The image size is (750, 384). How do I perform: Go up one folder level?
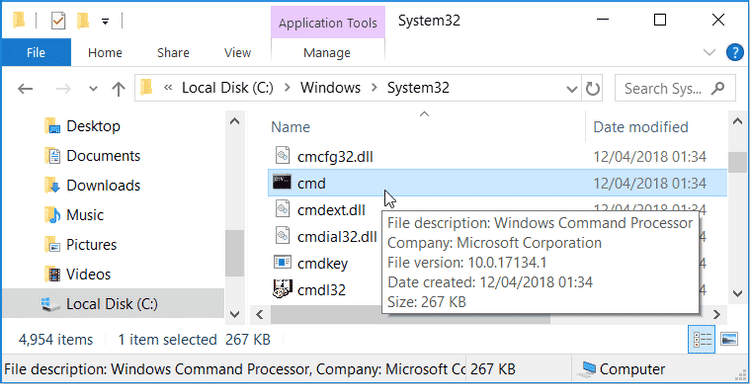118,88
